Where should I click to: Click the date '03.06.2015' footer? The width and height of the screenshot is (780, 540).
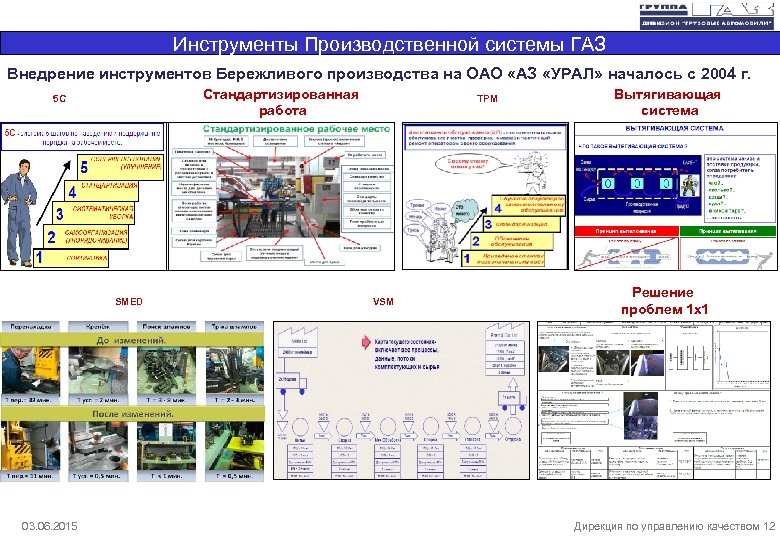pos(49,526)
